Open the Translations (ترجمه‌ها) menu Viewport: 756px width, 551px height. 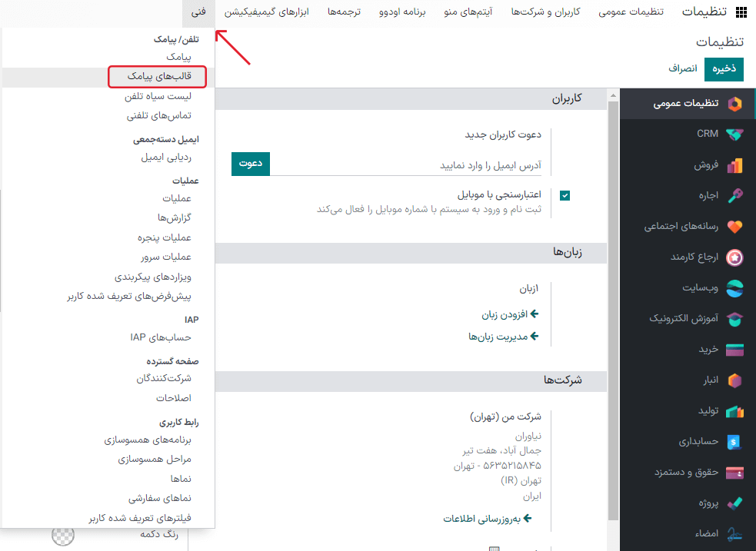pos(344,12)
